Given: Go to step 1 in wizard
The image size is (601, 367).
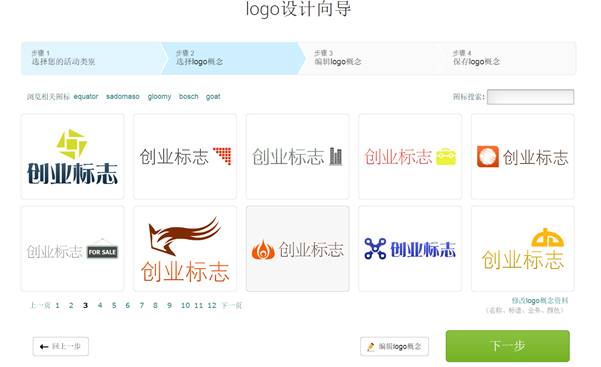Looking at the screenshot, I should (92, 58).
